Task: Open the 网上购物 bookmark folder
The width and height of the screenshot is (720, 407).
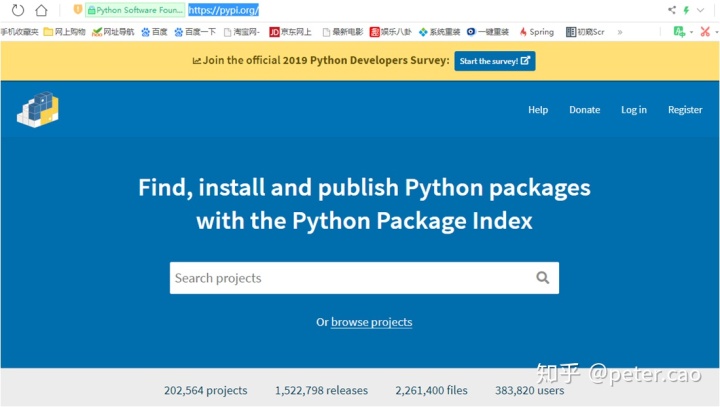Action: [64, 32]
